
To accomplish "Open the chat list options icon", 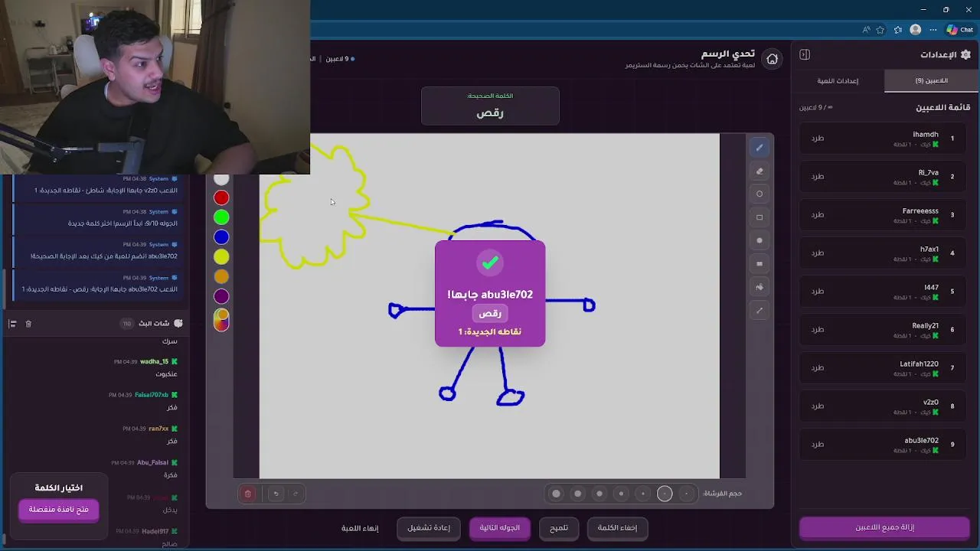I will pos(12,324).
